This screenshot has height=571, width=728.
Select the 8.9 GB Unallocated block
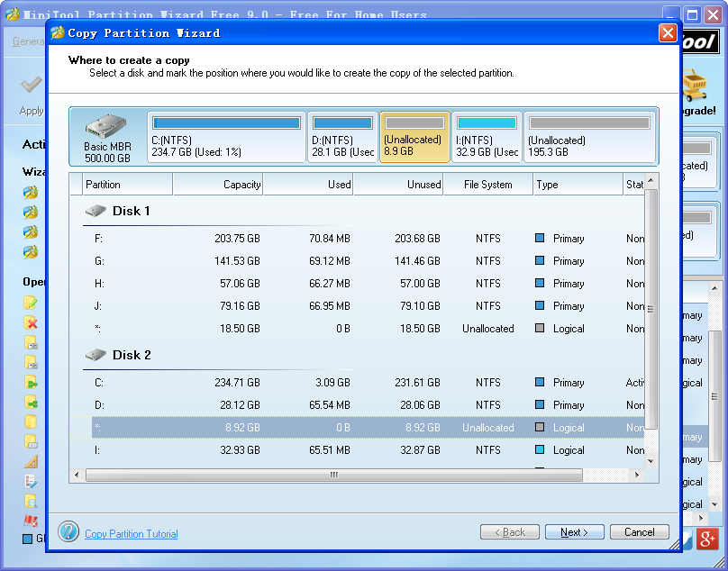(414, 137)
